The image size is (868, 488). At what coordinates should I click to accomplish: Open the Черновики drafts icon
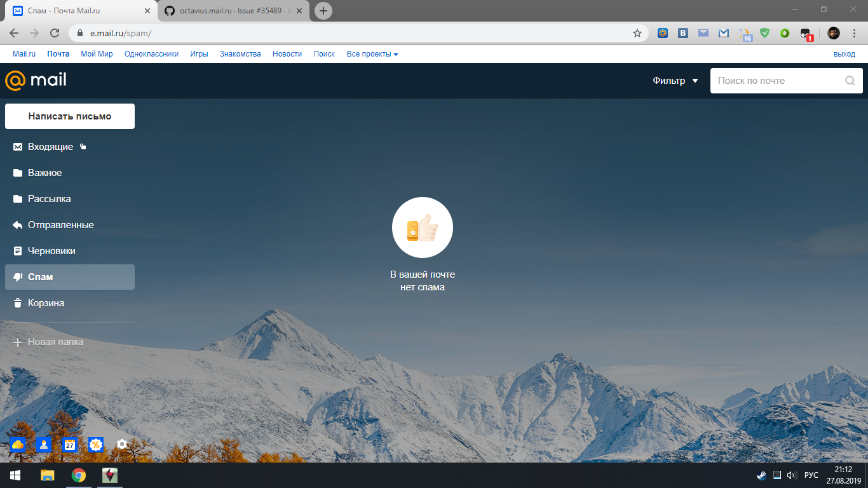(17, 250)
